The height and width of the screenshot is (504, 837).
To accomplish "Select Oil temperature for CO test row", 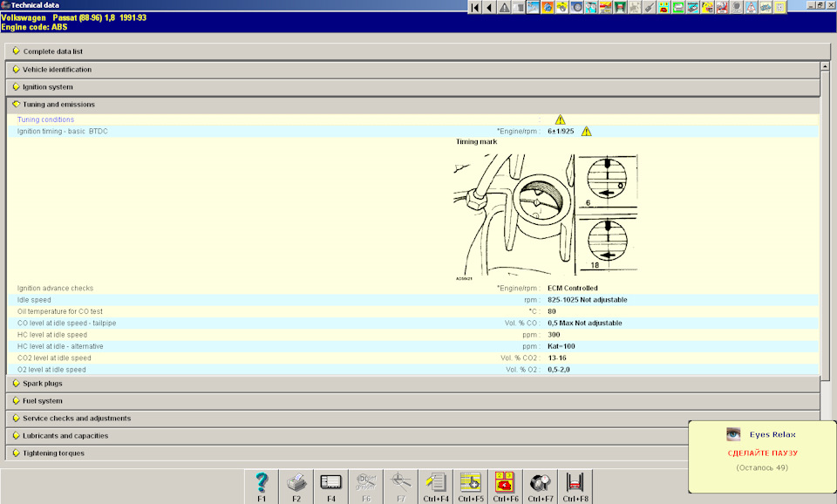I will (413, 311).
